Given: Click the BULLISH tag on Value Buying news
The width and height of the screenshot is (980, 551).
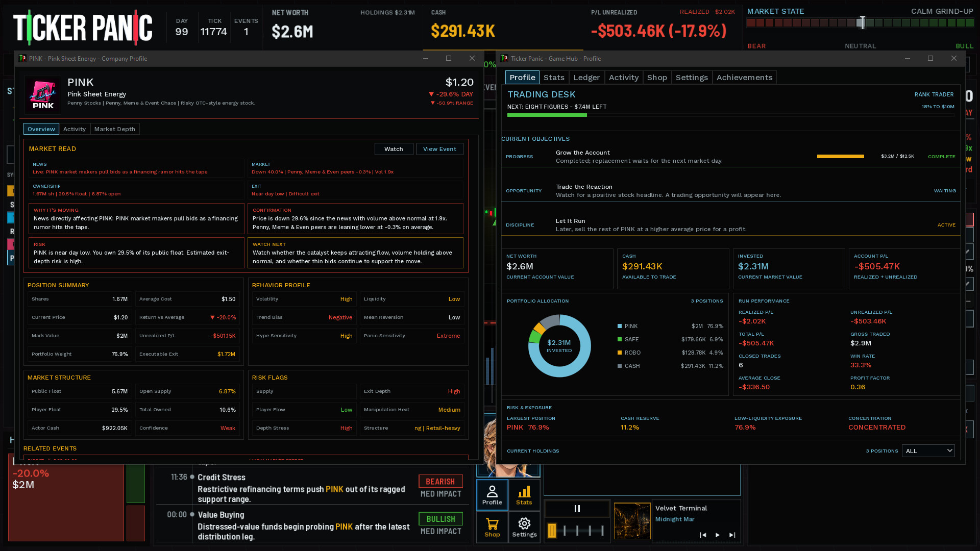Looking at the screenshot, I should (440, 519).
